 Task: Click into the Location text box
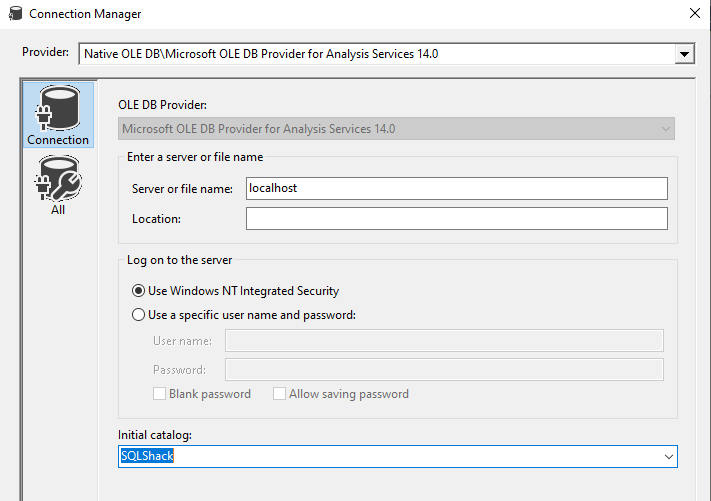[x=456, y=218]
